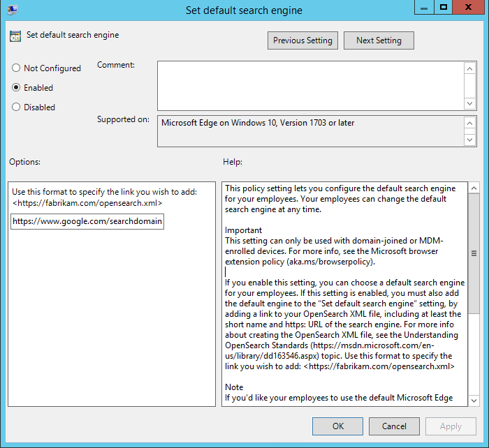Cancel the dialog changes

[394, 426]
